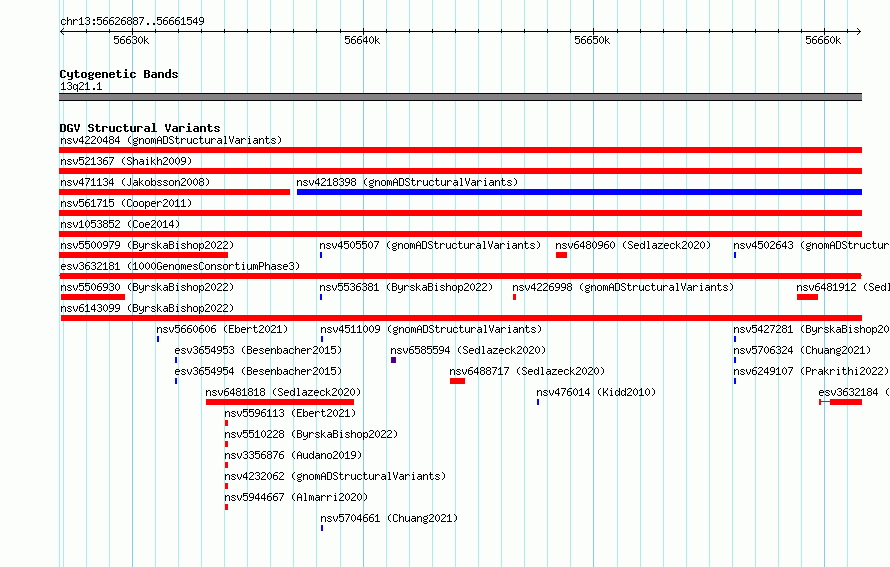Open esv3632181 (1000GenomesConsortiumPhase3) label
The height and width of the screenshot is (567, 890).
tap(180, 266)
